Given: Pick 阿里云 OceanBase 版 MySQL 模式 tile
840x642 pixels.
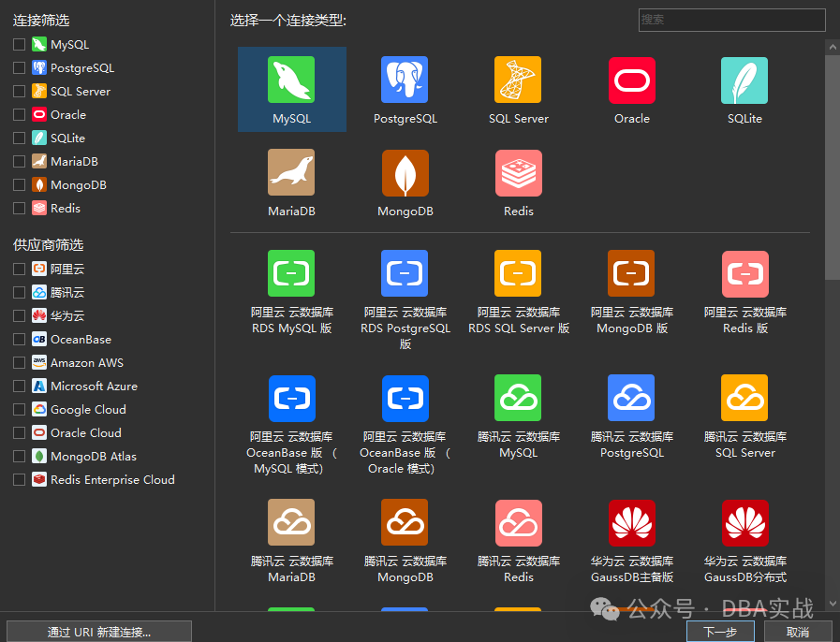Looking at the screenshot, I should point(292,425).
